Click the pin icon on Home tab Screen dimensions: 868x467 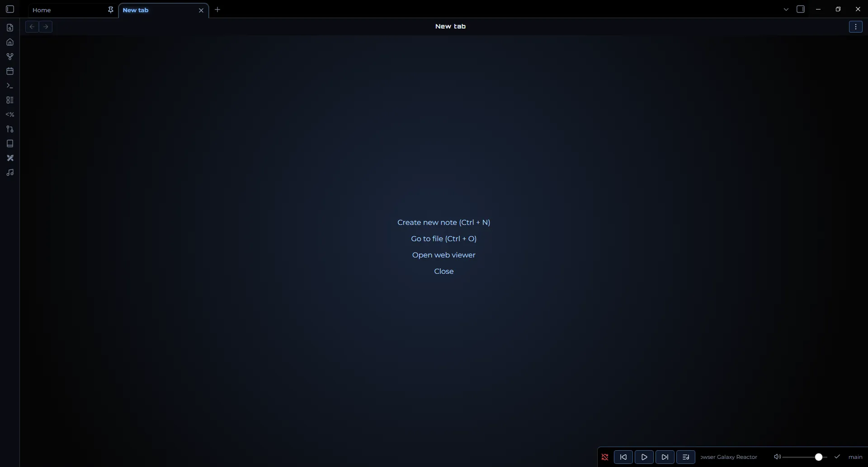click(x=110, y=10)
